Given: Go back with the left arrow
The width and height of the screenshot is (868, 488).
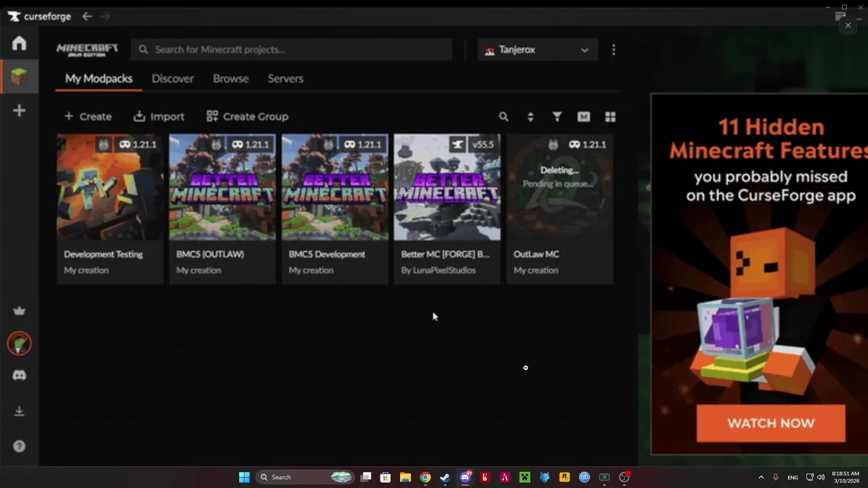Looking at the screenshot, I should [87, 16].
